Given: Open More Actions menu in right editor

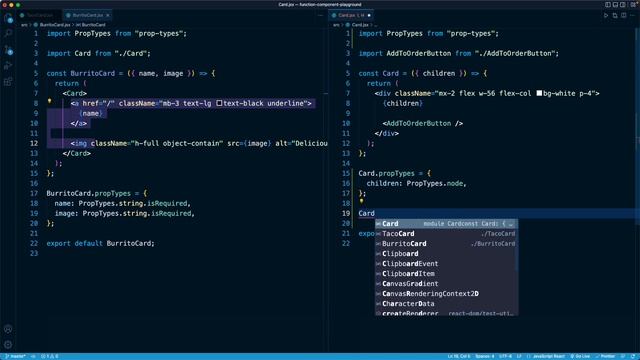Looking at the screenshot, I should click(633, 15).
